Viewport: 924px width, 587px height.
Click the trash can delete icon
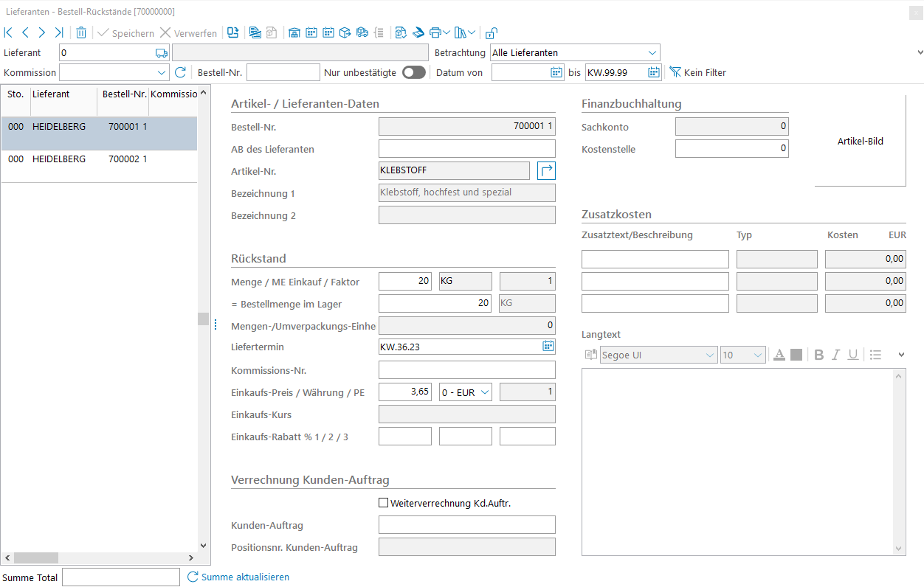[81, 32]
